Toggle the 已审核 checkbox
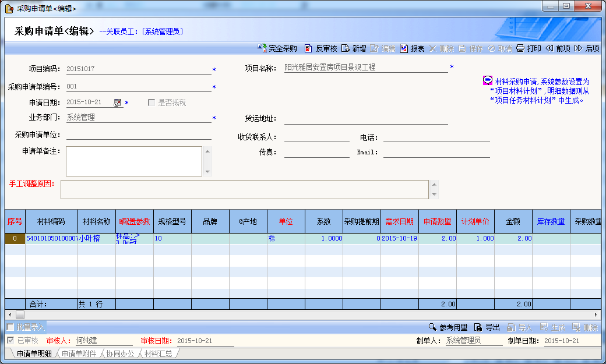Image resolution: width=606 pixels, height=364 pixels. (10, 340)
